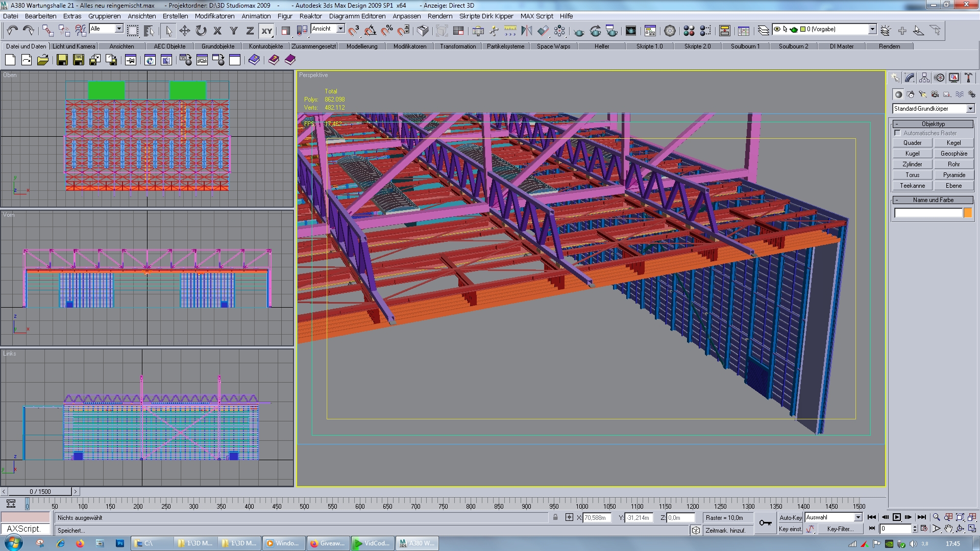Select the Move transform tool
Viewport: 980px width, 551px height.
tap(185, 31)
